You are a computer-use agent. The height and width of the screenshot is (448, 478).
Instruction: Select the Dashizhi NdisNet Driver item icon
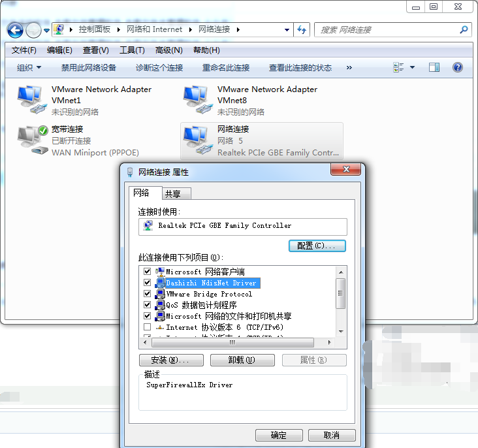click(160, 283)
